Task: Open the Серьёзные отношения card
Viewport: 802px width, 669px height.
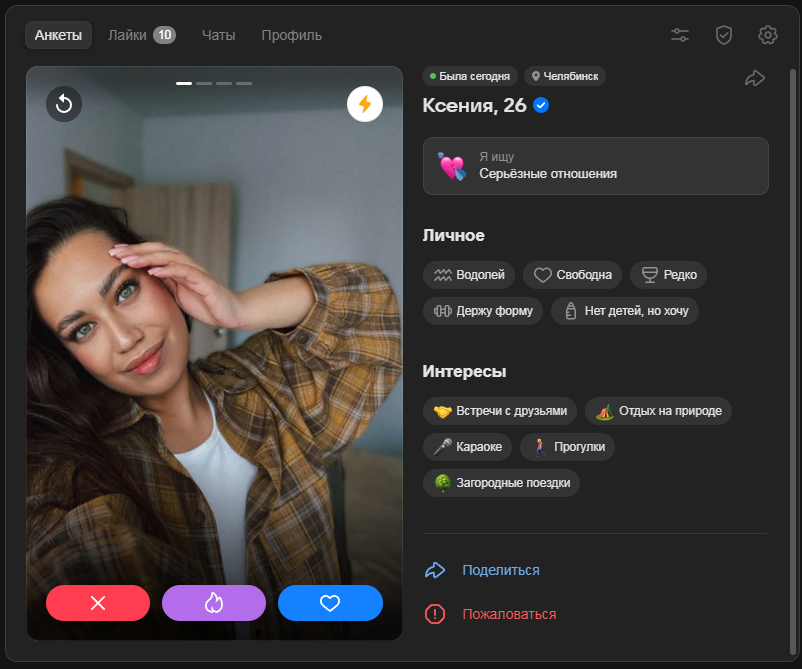Action: (595, 166)
